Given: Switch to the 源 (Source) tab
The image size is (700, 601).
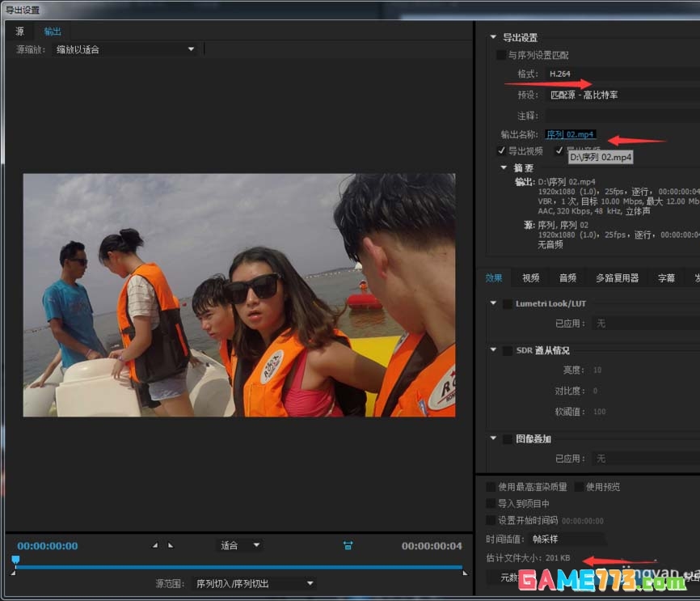Looking at the screenshot, I should 19,32.
